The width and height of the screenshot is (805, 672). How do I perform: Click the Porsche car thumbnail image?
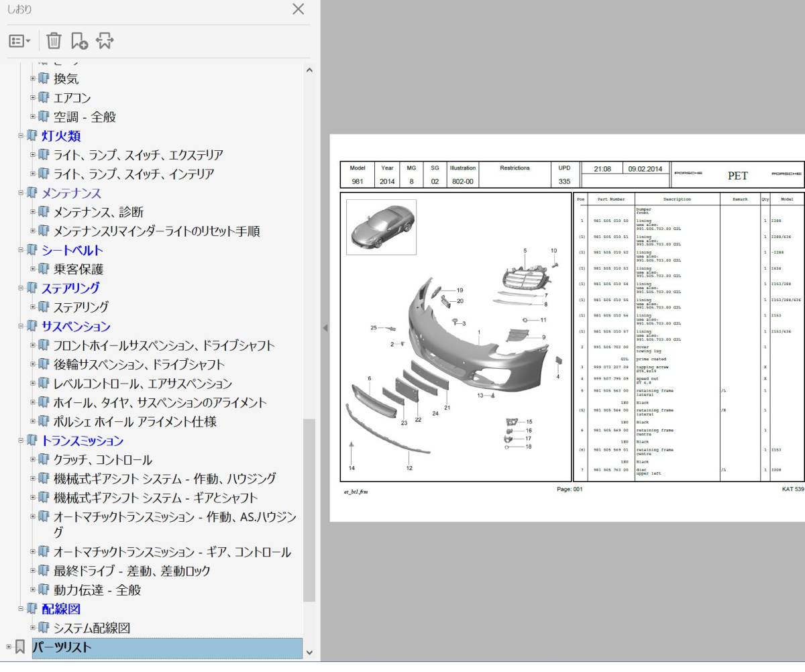[x=381, y=227]
